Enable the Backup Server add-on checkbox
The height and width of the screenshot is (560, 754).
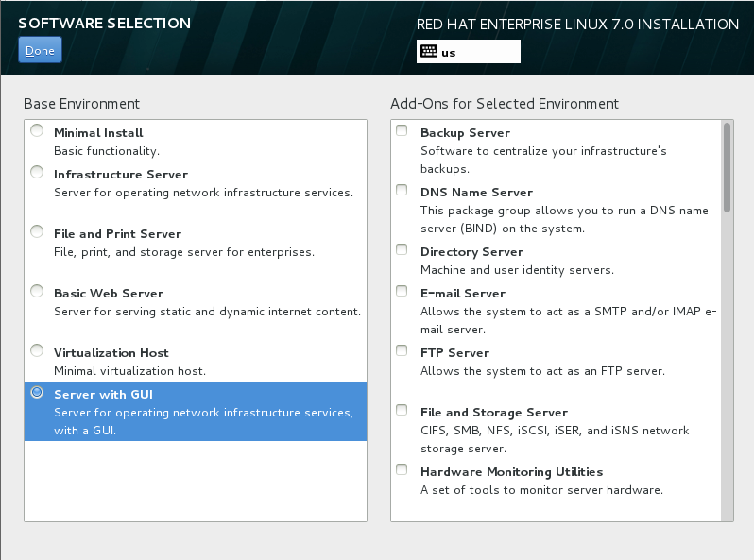click(x=402, y=130)
